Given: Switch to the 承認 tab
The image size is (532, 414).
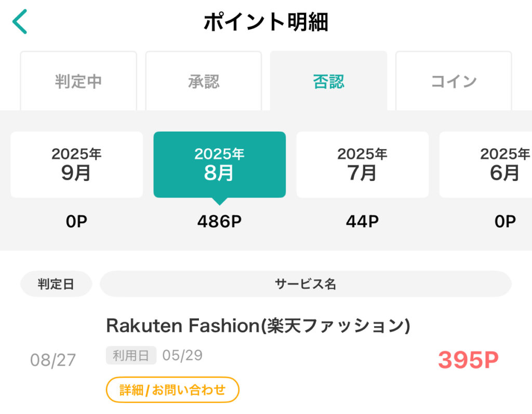Looking at the screenshot, I should 204,82.
